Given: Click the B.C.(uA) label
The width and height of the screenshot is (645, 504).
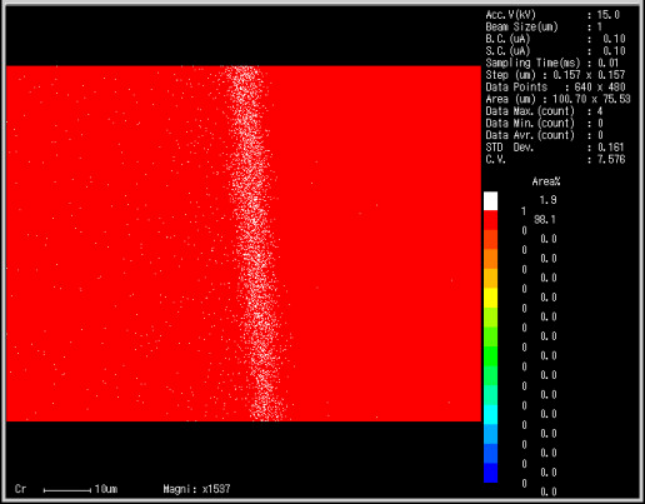Looking at the screenshot, I should (508, 39).
